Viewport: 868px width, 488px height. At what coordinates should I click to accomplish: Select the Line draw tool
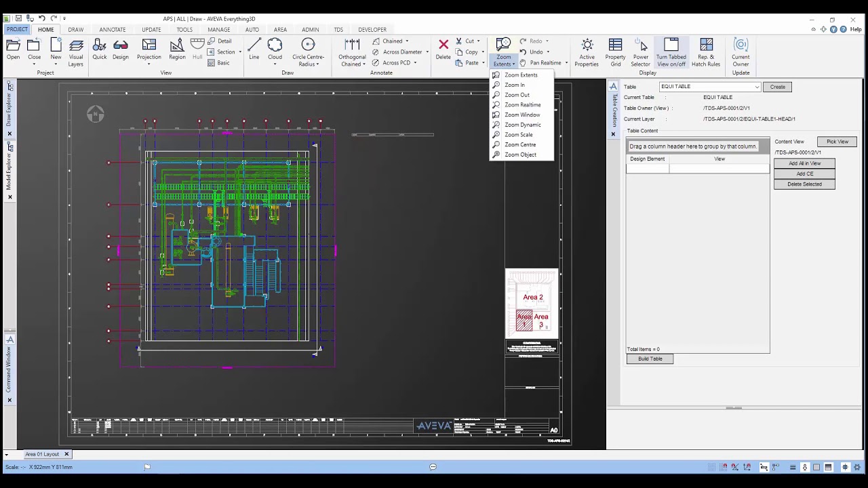pos(254,50)
